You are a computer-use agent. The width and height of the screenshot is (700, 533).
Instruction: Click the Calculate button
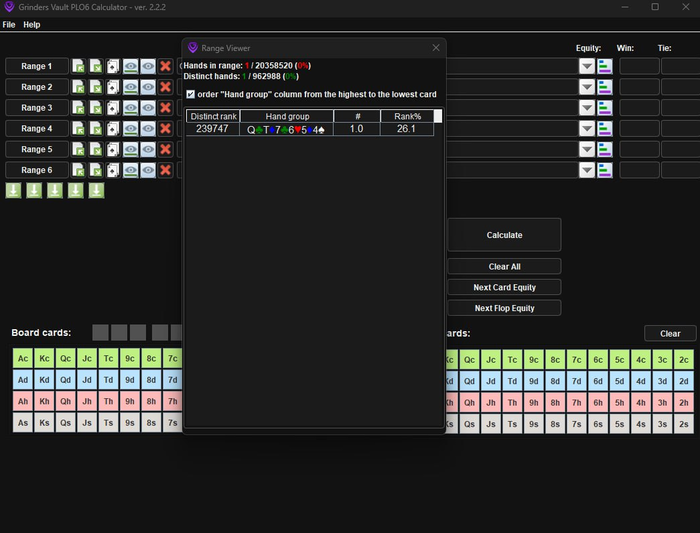click(504, 235)
